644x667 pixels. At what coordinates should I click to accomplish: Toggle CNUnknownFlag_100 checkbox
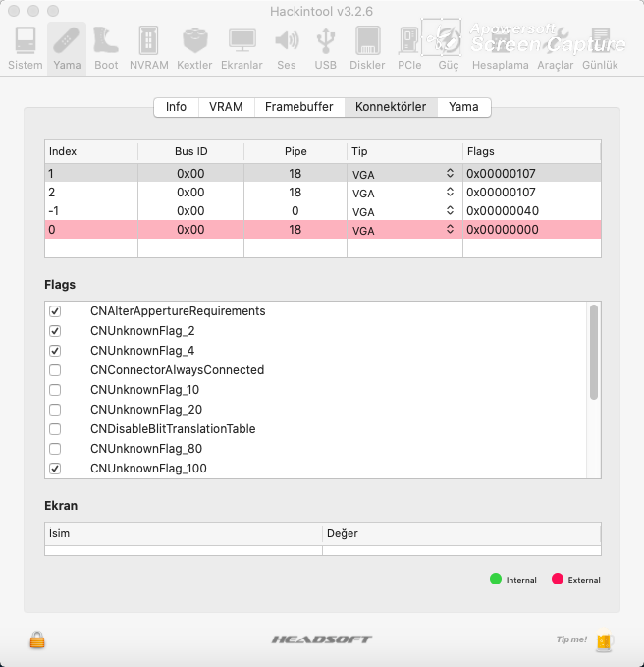pyautogui.click(x=55, y=469)
